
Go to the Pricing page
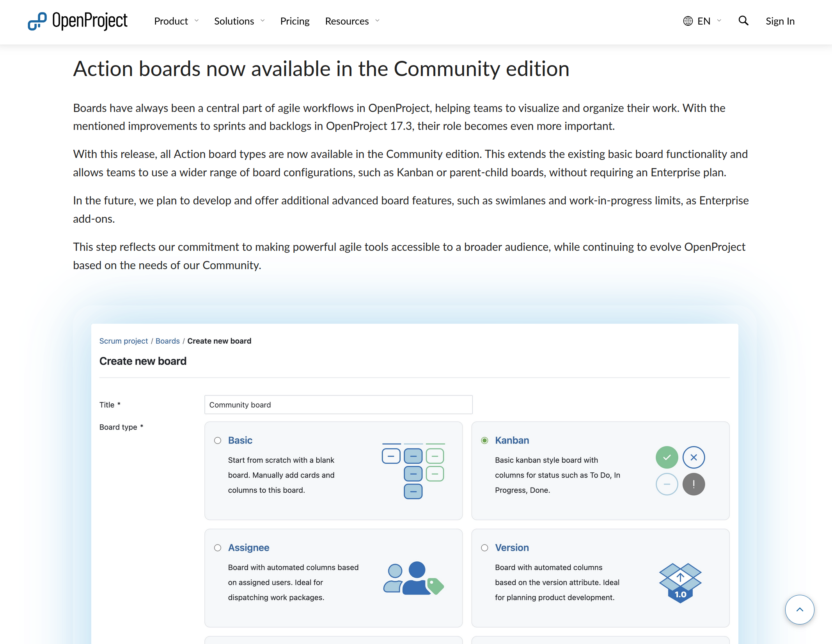click(x=295, y=21)
